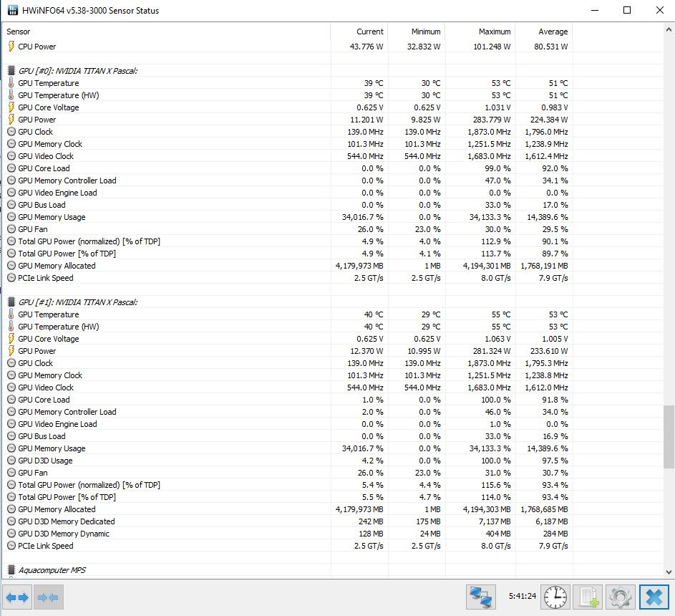Click the icon beside GPU D3D Memory Dynamic
Screen dimensions: 675x616
pyautogui.click(x=11, y=534)
